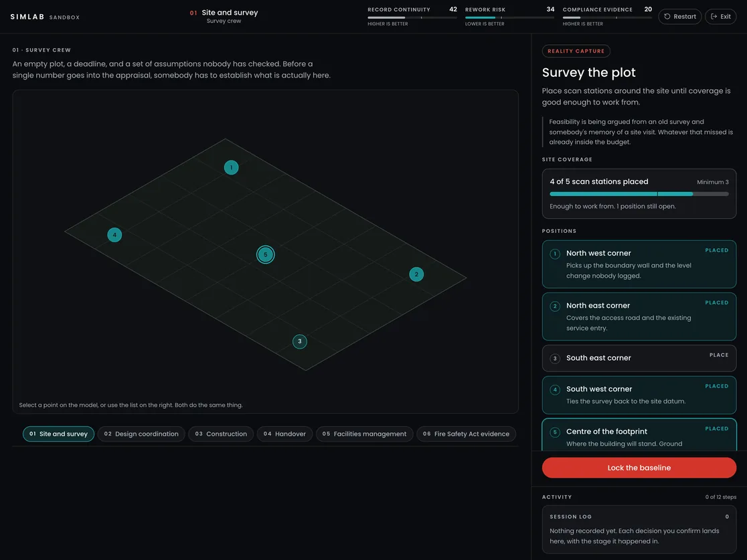Click the number 2 badge of North east corner
747x560 pixels.
point(554,306)
